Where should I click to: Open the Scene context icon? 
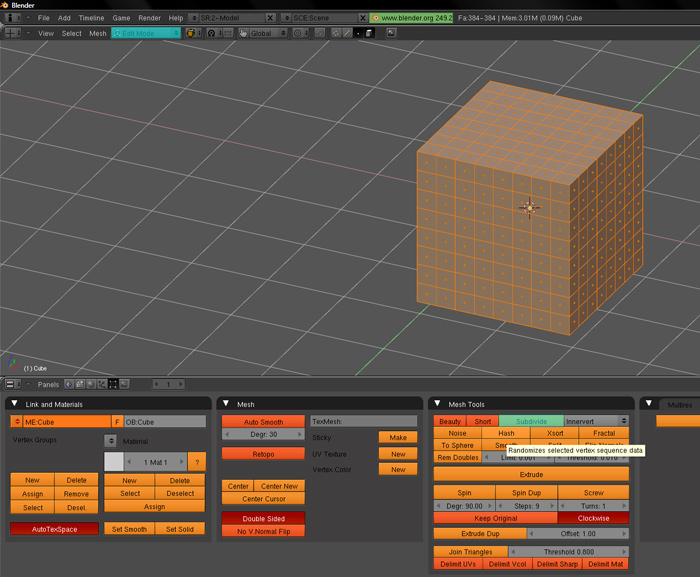[124, 384]
